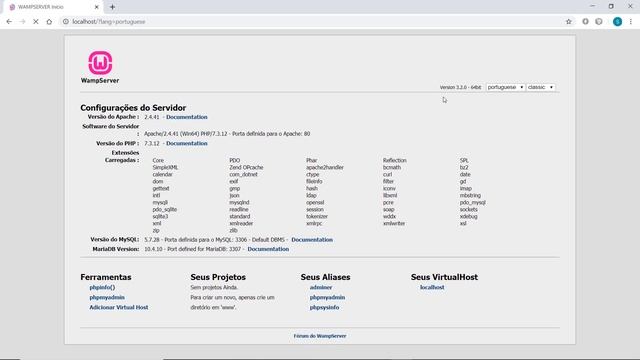Close the WAMPSERVER tab
Viewport: 640px width, 360px height.
click(97, 7)
